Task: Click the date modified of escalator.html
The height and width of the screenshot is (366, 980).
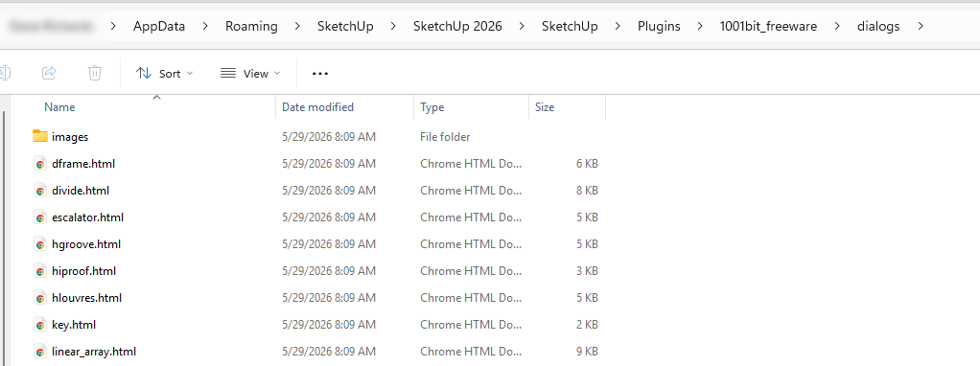Action: [329, 217]
